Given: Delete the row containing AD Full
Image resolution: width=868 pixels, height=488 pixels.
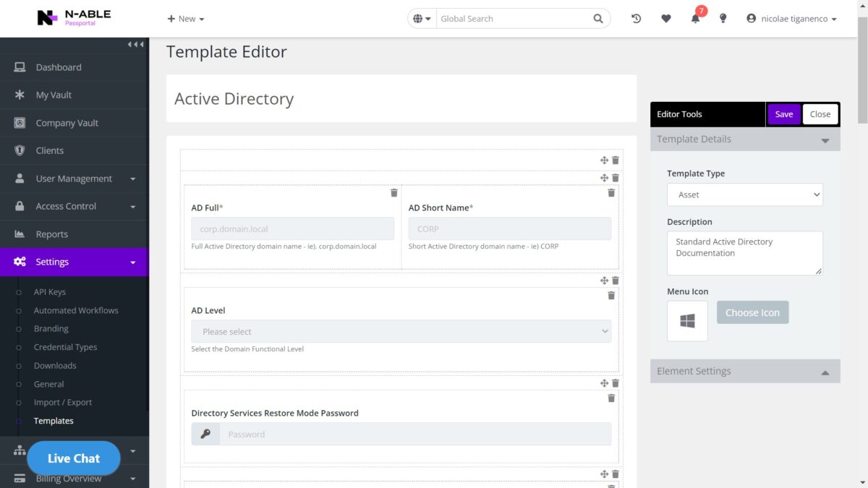Looking at the screenshot, I should (x=616, y=178).
